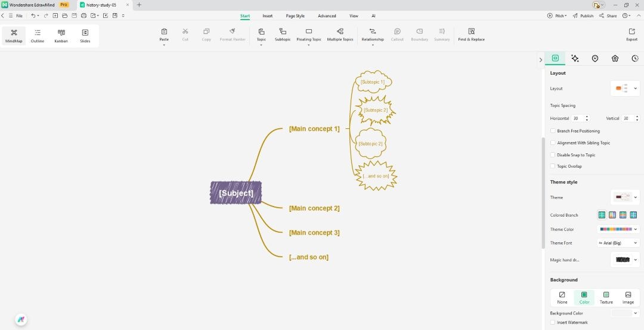Select Color background option
The image size is (644, 330).
point(584,298)
